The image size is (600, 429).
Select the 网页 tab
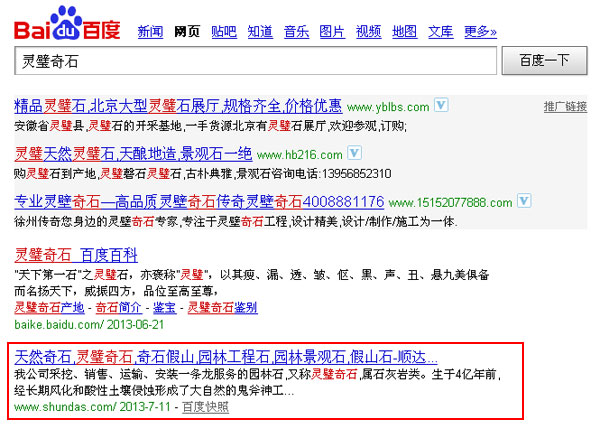(x=187, y=32)
